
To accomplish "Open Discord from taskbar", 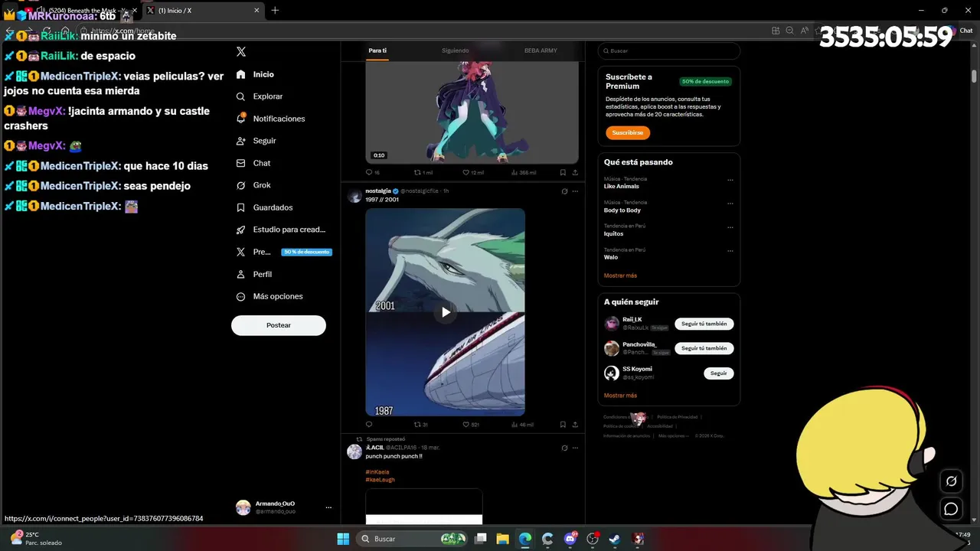I will tap(570, 539).
